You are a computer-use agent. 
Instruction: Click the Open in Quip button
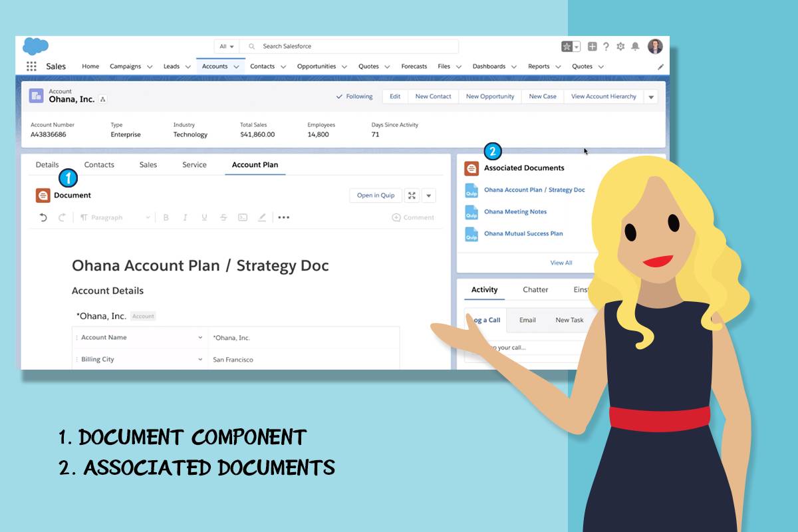(x=376, y=196)
